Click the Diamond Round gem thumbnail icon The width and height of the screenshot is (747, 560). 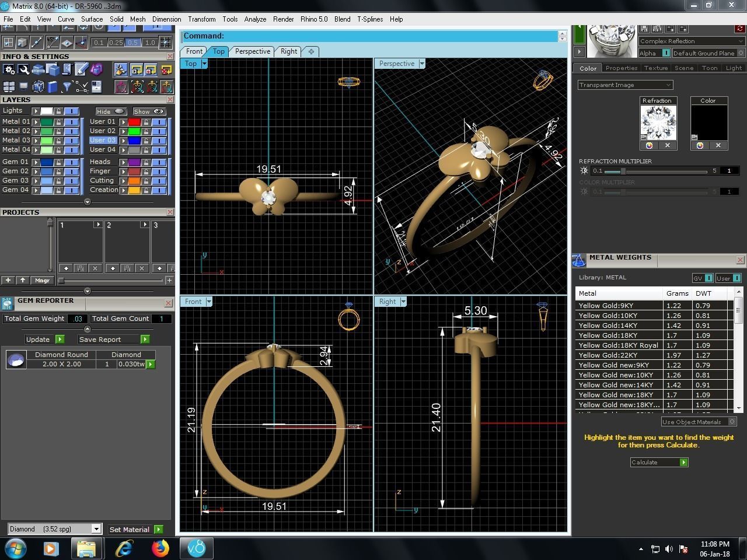(16, 360)
